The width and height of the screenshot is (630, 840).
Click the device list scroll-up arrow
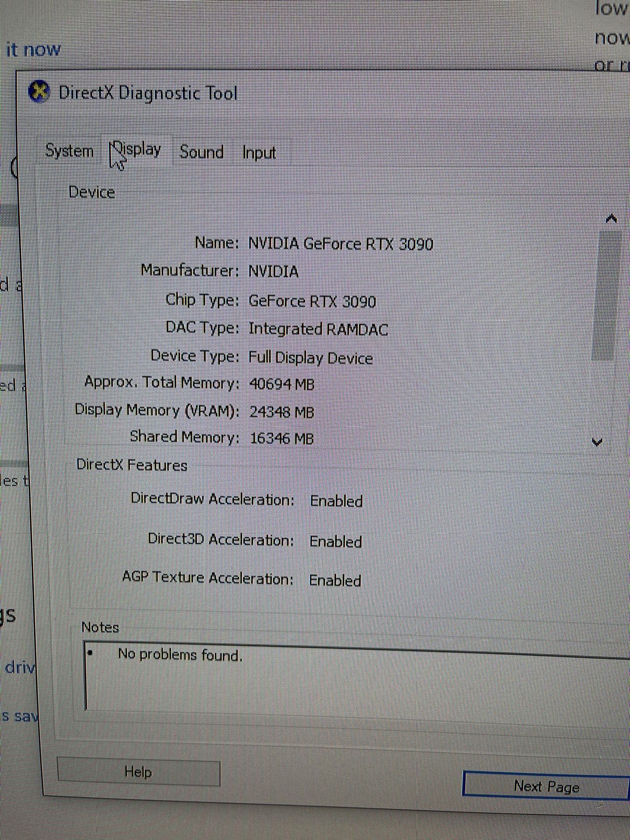[x=611, y=218]
